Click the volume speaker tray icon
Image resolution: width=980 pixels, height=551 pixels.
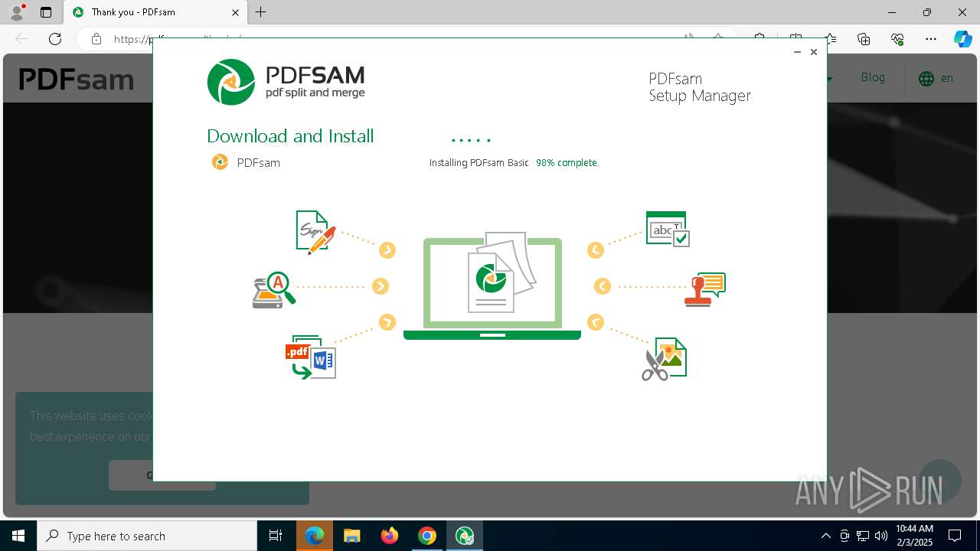tap(880, 536)
